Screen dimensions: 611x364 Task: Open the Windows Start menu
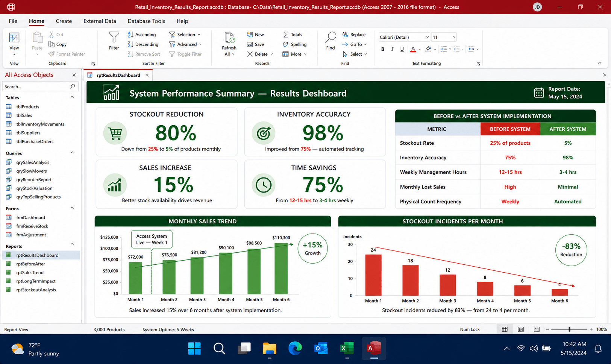pos(194,349)
